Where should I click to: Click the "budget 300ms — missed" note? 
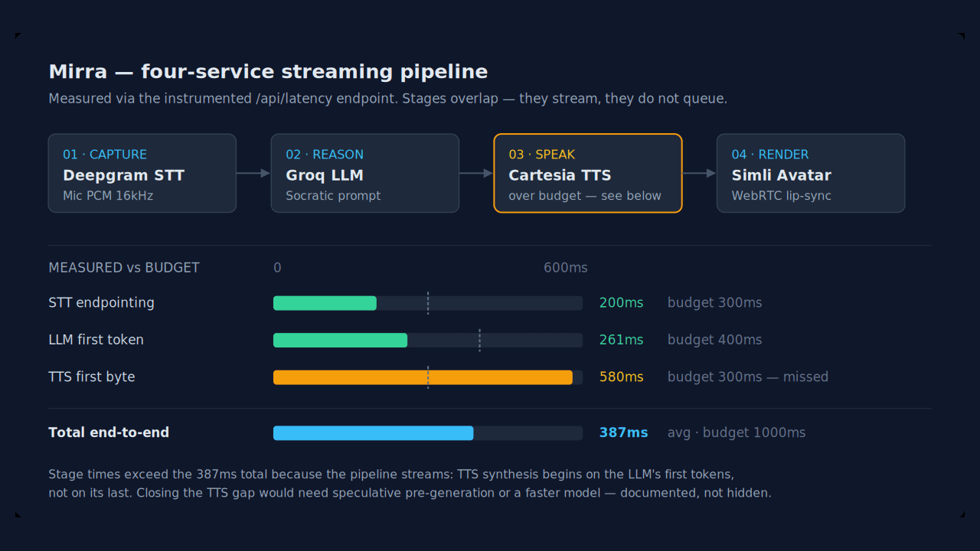tap(748, 377)
